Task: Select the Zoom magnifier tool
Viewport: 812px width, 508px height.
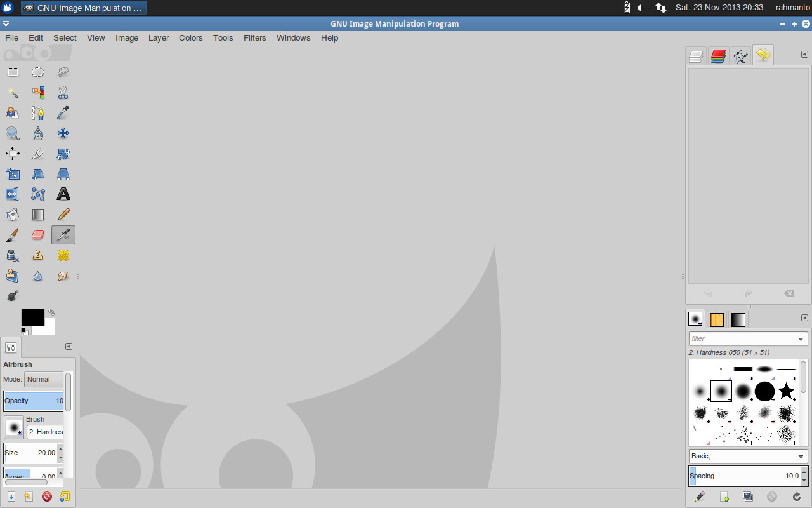Action: click(x=13, y=133)
